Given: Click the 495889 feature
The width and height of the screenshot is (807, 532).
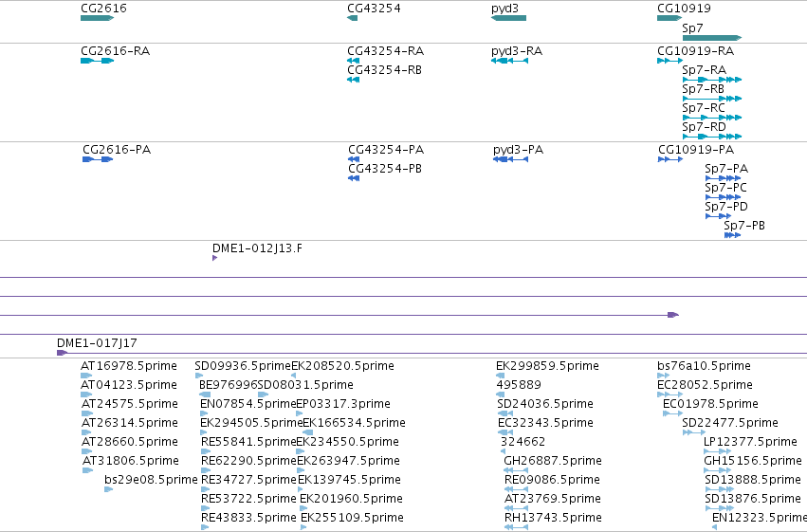Looking at the screenshot, I should click(501, 394).
